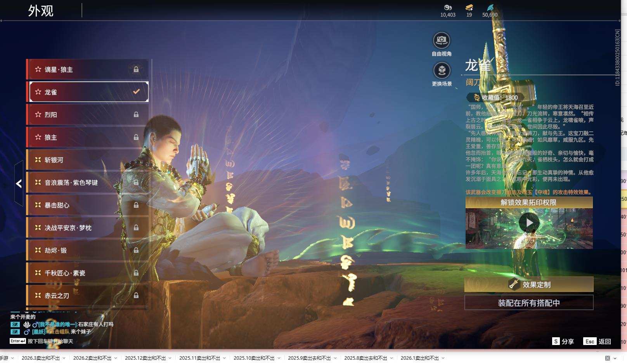Click the lock icon on 烈阳 skin

click(x=136, y=115)
